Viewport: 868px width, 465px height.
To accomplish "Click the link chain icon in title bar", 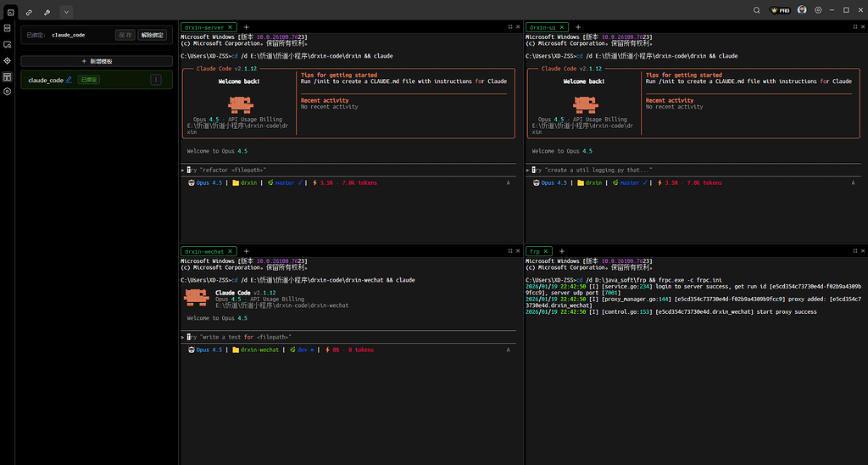I will click(29, 12).
